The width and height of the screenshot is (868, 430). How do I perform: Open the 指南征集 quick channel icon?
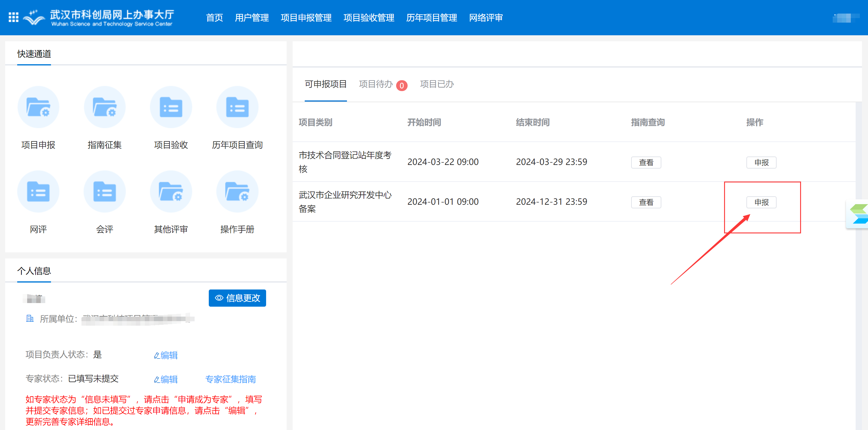(x=104, y=107)
